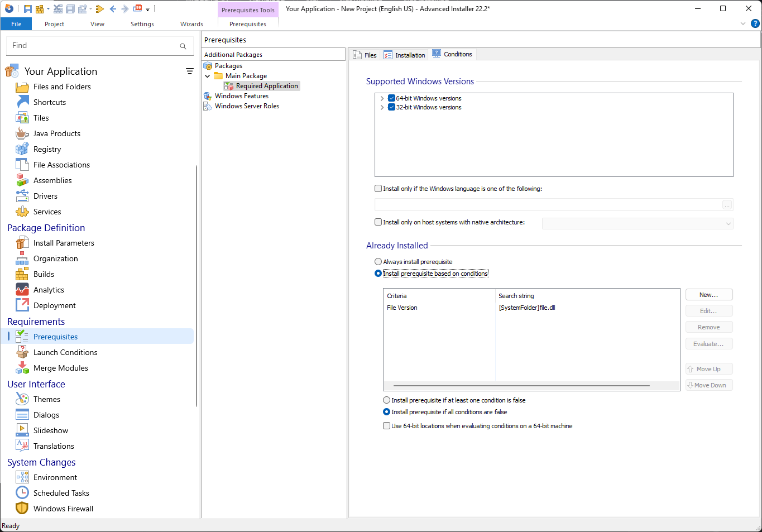Switch to the Files tab
The image size is (762, 532).
pyautogui.click(x=365, y=55)
